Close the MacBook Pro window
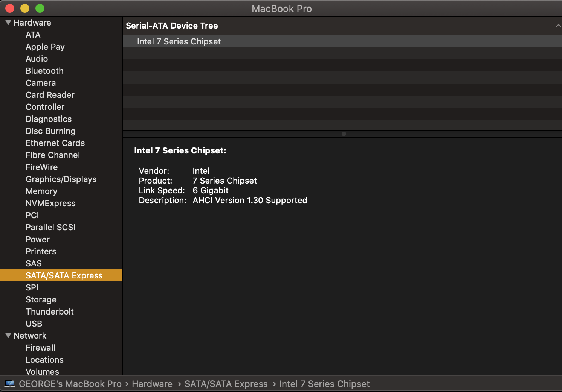The image size is (562, 392). (x=10, y=8)
